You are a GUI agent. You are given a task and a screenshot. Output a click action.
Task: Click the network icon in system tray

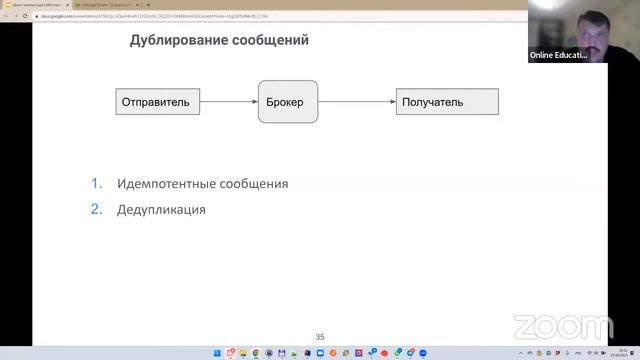tap(589, 353)
